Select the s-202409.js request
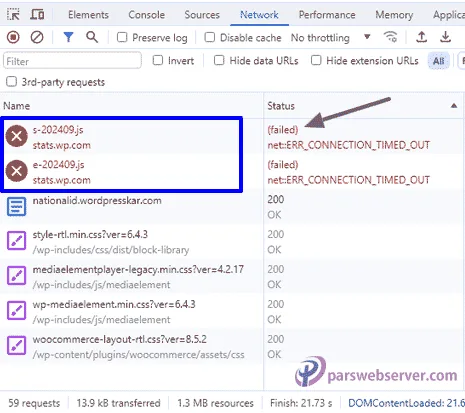 point(132,137)
